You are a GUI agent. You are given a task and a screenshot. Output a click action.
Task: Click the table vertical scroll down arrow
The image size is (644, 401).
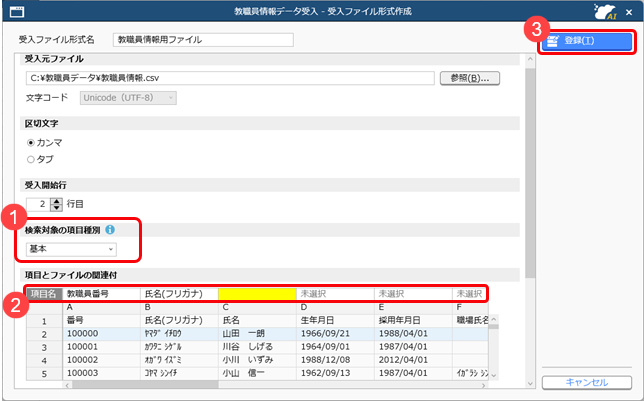click(x=494, y=376)
